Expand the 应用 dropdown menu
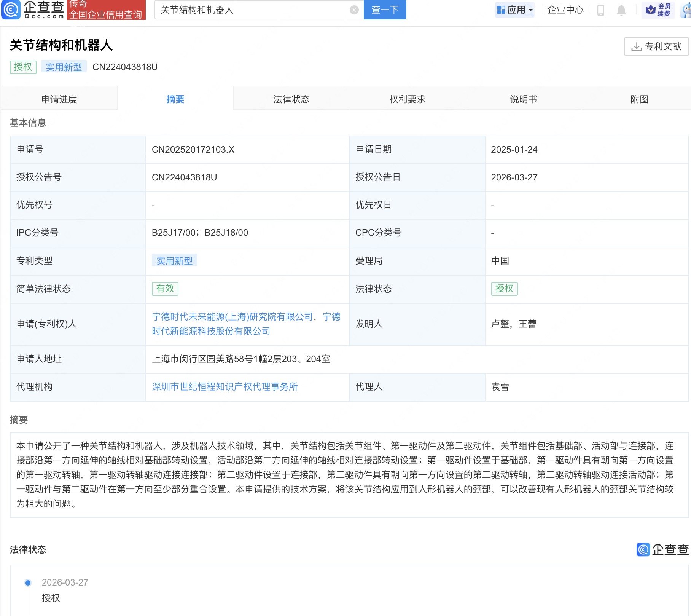691x616 pixels. [515, 10]
